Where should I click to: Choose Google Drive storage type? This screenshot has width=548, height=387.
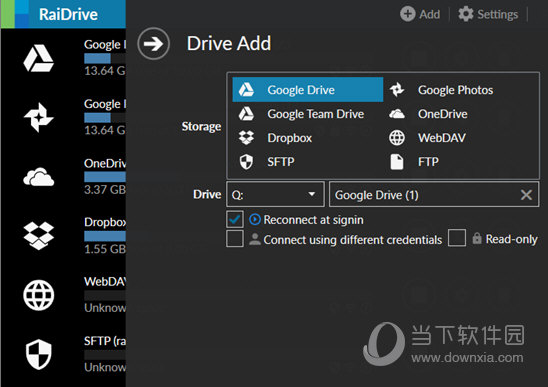click(308, 90)
